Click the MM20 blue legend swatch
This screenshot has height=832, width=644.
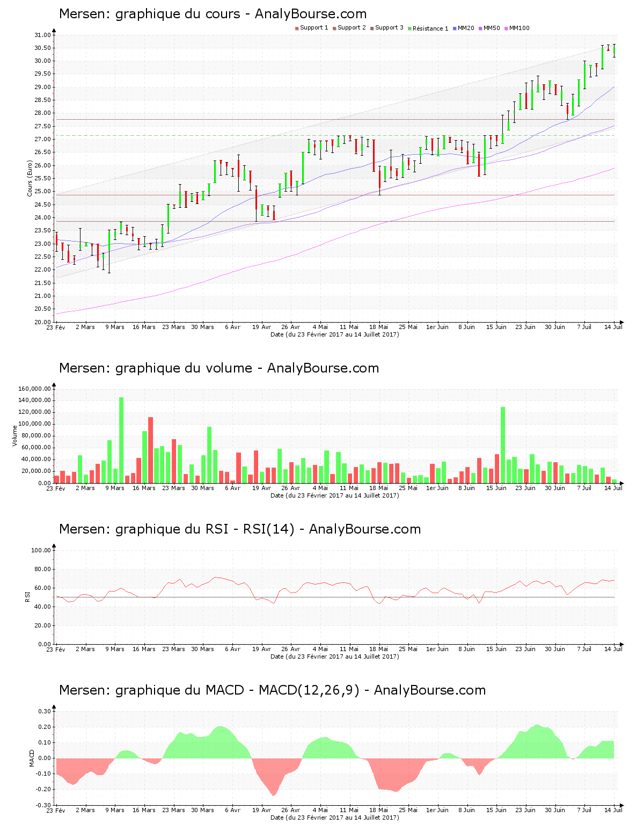tap(455, 28)
